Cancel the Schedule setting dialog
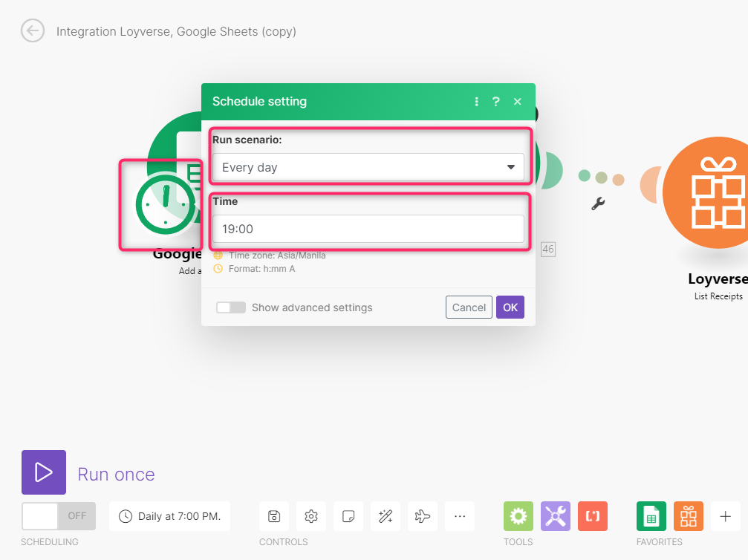This screenshot has height=560, width=748. click(x=469, y=307)
